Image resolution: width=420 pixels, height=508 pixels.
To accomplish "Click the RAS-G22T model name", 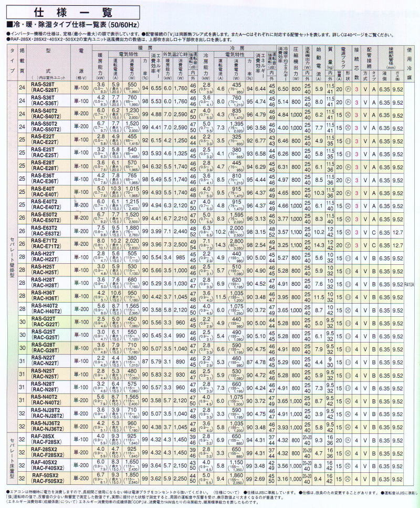I will [43, 319].
